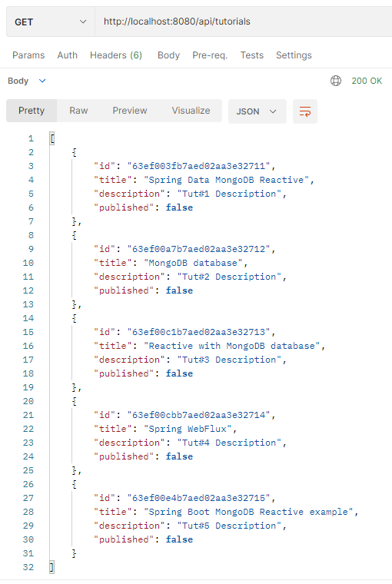The image size is (392, 584).
Task: Open the Visualize view
Action: pos(191,111)
